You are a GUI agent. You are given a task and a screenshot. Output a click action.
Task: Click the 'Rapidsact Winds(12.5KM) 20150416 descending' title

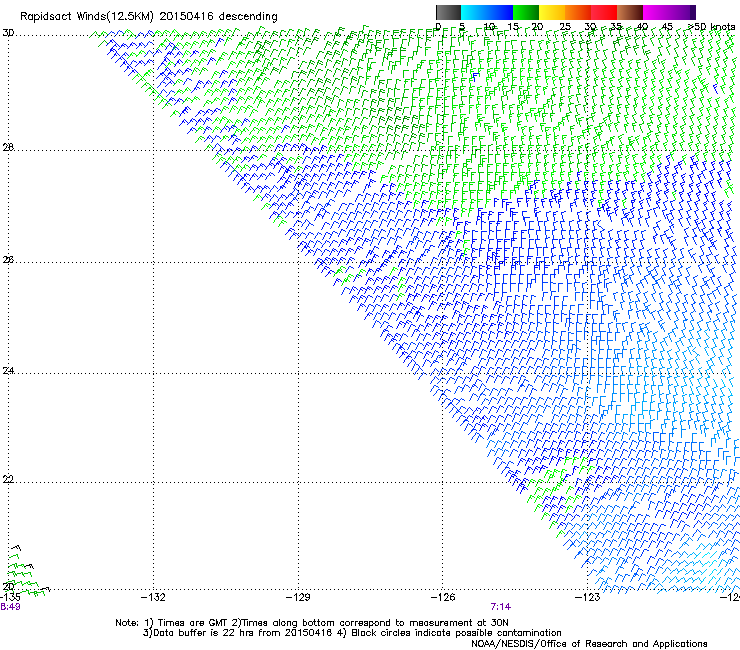(149, 17)
